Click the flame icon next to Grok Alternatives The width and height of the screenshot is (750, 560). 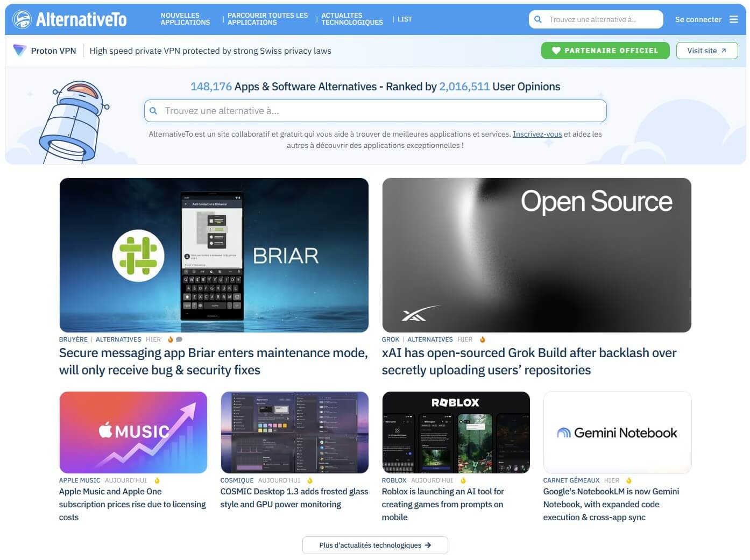point(483,339)
